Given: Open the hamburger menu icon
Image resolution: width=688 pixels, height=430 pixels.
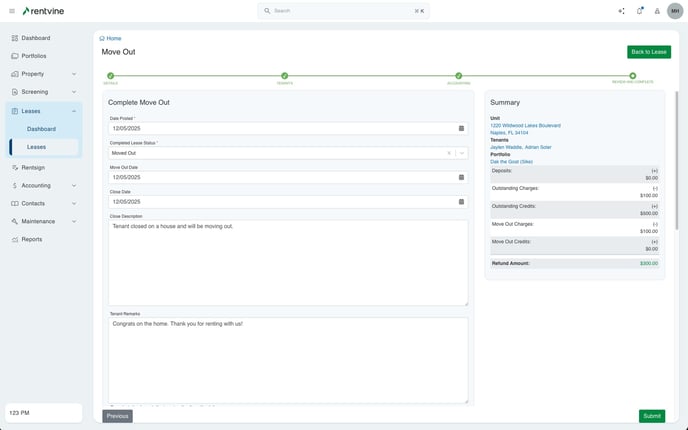Looking at the screenshot, I should (12, 11).
